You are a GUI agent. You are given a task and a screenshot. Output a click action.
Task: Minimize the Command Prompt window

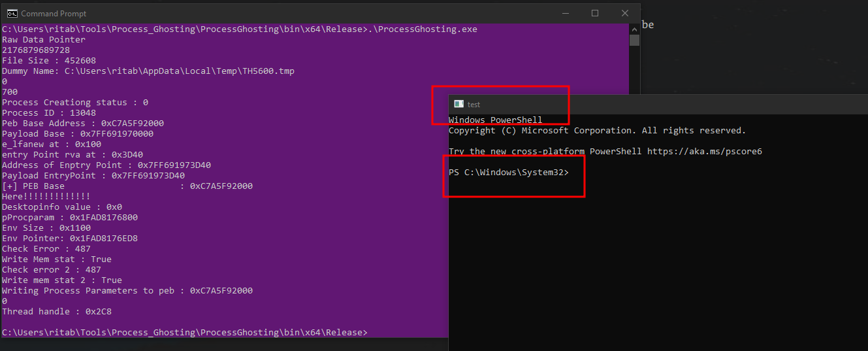click(565, 13)
